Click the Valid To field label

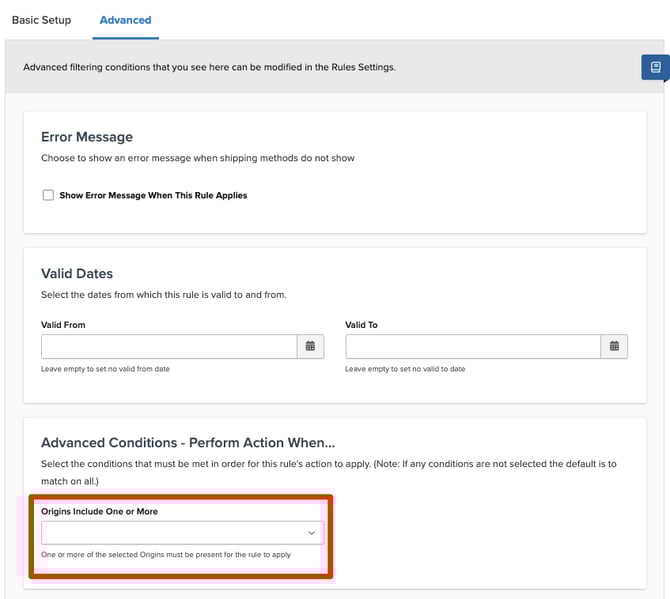coord(361,325)
